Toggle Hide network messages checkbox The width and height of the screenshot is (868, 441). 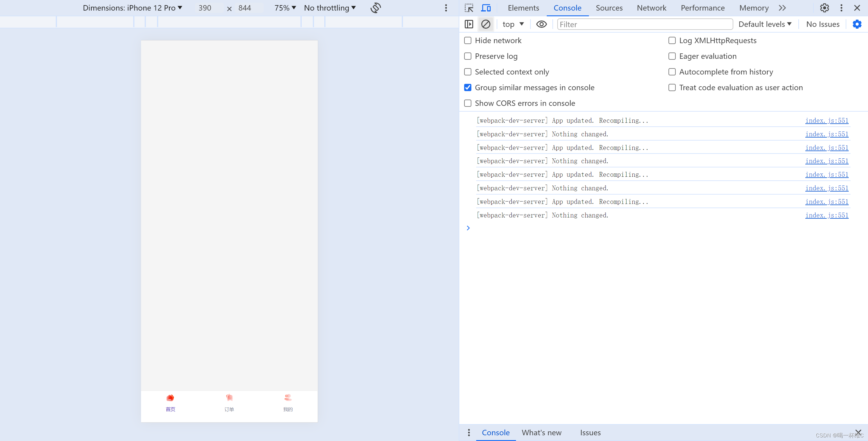[467, 40]
